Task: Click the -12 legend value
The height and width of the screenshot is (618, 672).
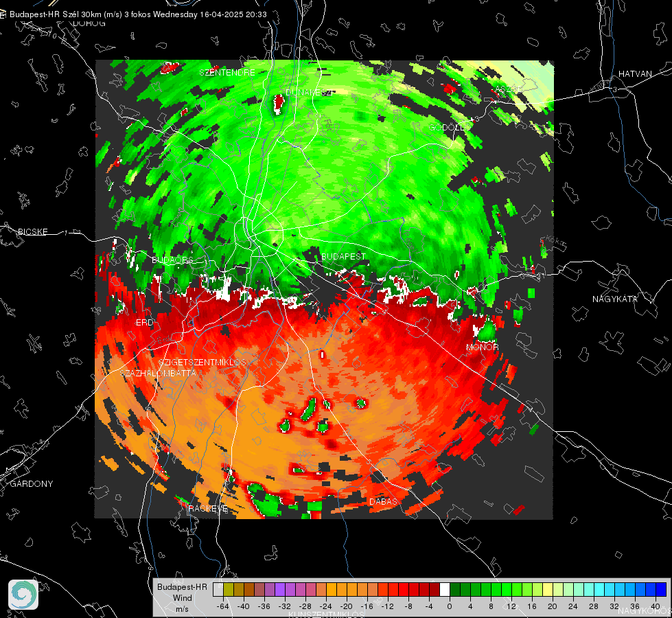Action: click(387, 606)
